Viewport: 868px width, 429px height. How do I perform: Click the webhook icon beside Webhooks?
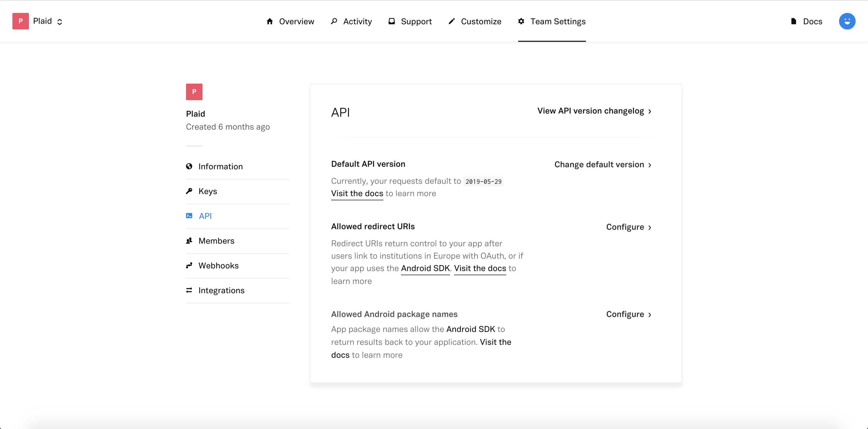pyautogui.click(x=189, y=265)
